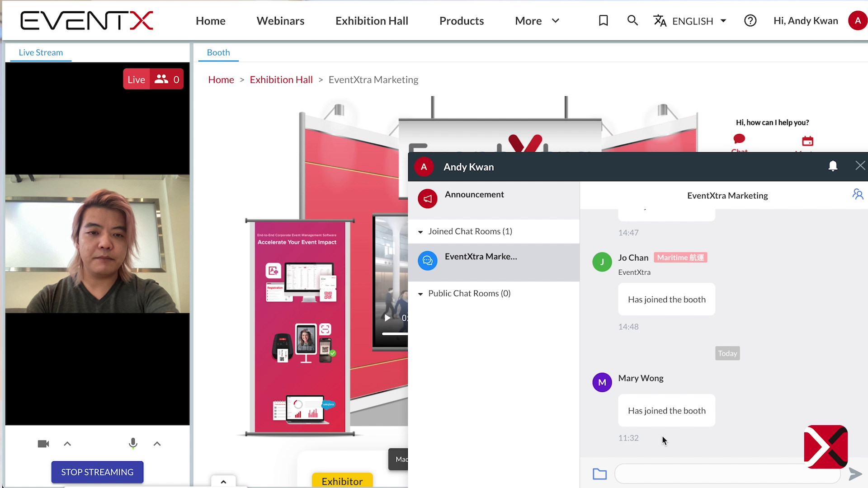Click the Live status badge

pos(136,79)
